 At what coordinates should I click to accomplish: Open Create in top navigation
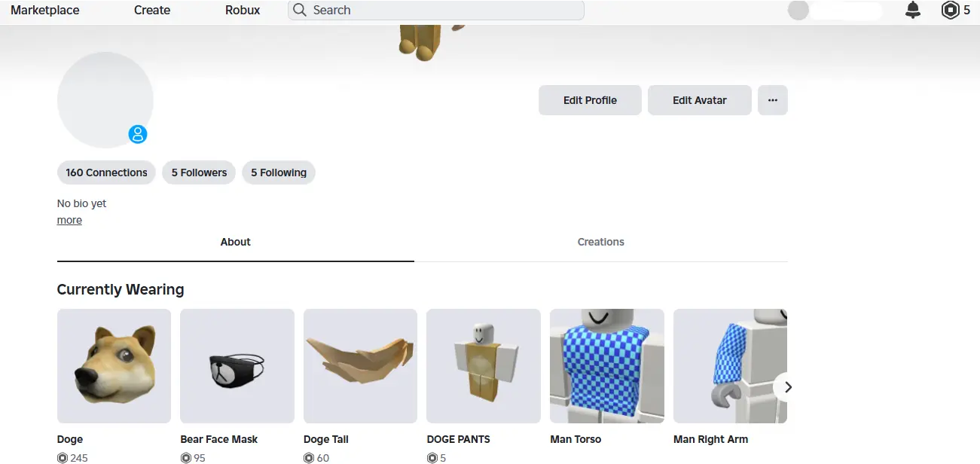(x=152, y=10)
